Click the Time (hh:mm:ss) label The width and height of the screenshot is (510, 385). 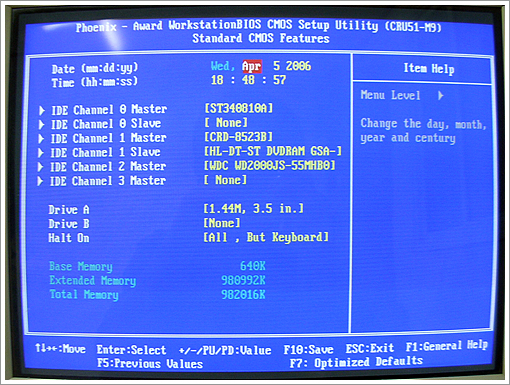tap(95, 82)
